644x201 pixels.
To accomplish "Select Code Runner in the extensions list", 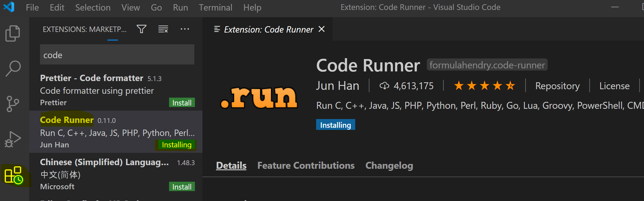I will tap(116, 132).
